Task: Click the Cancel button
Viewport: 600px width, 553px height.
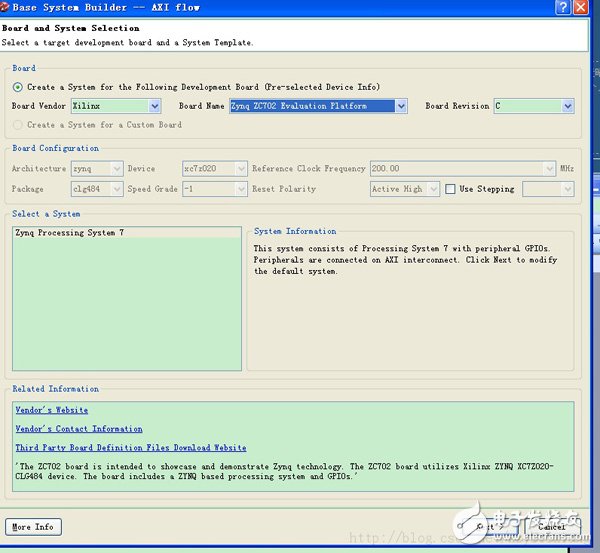Action: (553, 526)
